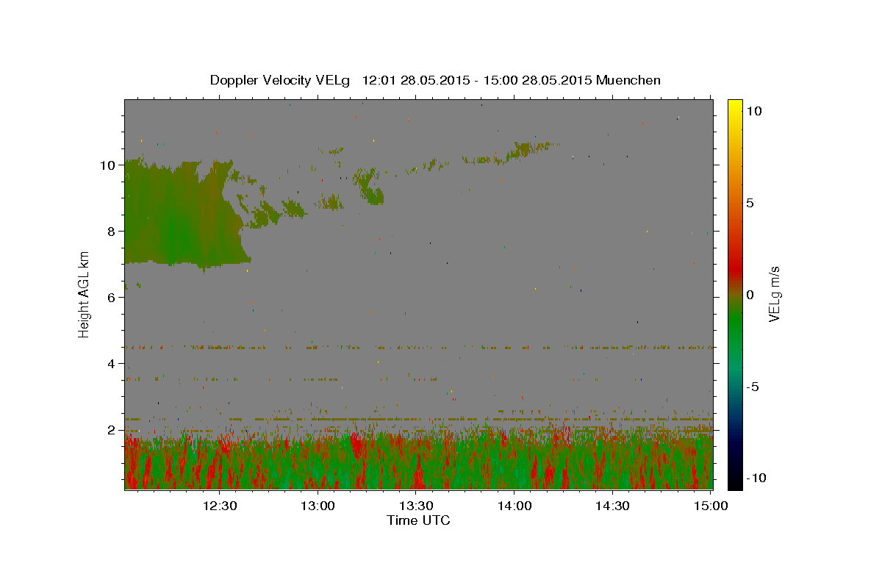Click the 12:30 time tick label
Viewport: 882px width, 588px height.
[x=220, y=506]
